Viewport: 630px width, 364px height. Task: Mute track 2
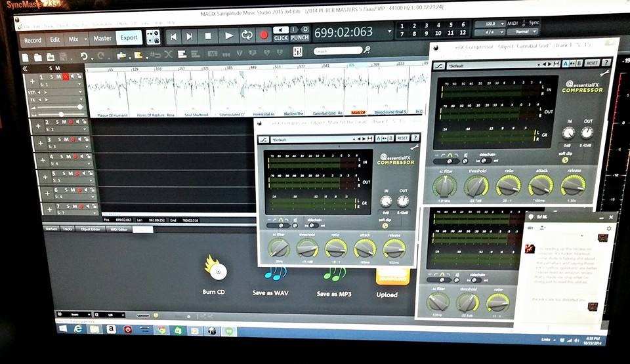tap(63, 122)
